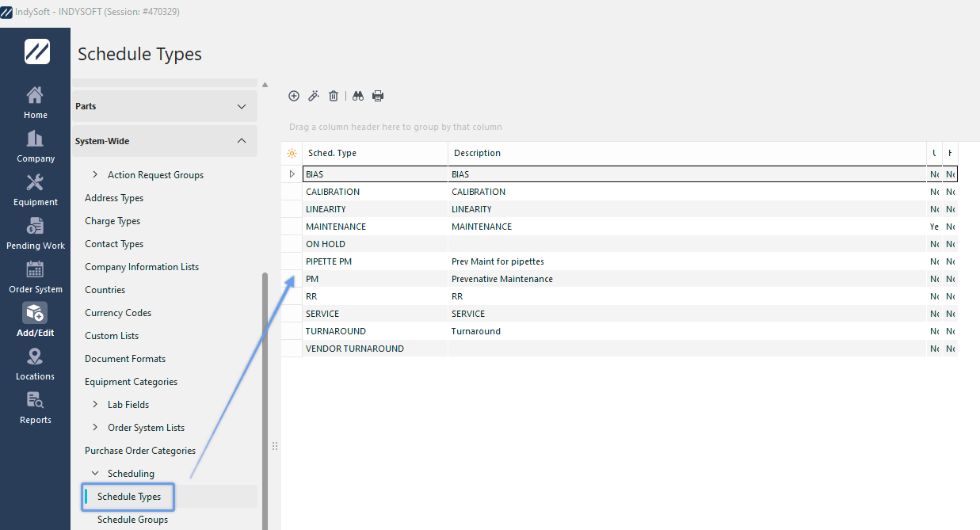Open Countries list
The height and width of the screenshot is (530, 980).
(x=105, y=290)
